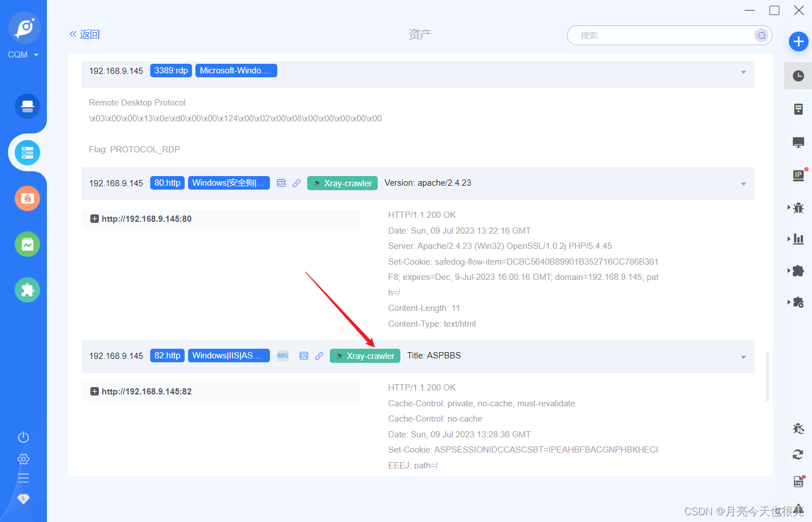
Task: Click the search magnifier button
Action: tap(762, 36)
